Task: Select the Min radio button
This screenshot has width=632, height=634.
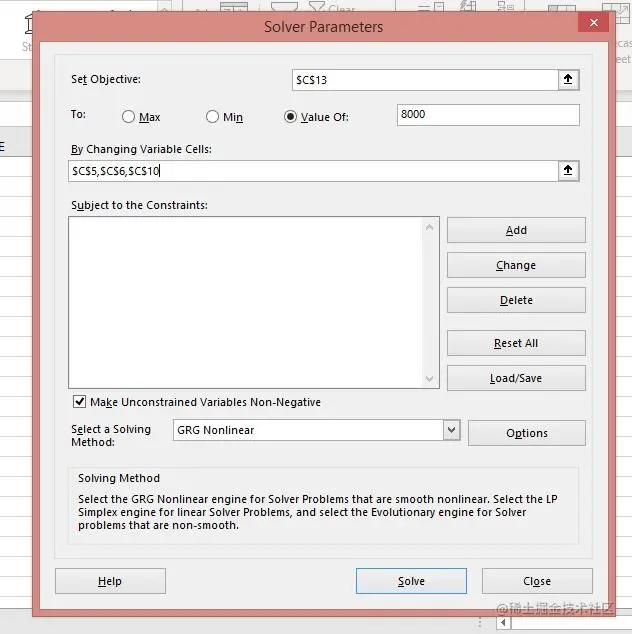Action: (x=212, y=117)
